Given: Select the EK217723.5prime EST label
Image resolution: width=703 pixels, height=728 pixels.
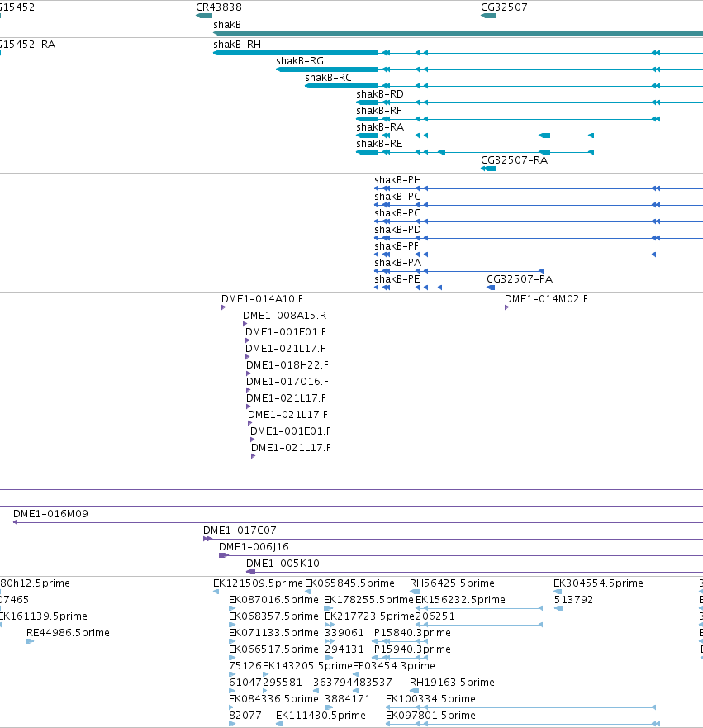Looking at the screenshot, I should tap(369, 616).
